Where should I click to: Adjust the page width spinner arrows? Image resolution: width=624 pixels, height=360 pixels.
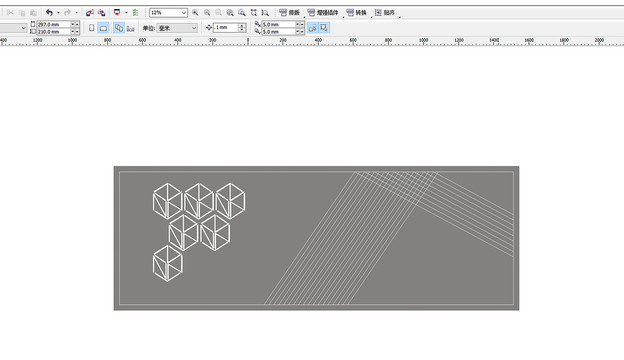click(75, 24)
